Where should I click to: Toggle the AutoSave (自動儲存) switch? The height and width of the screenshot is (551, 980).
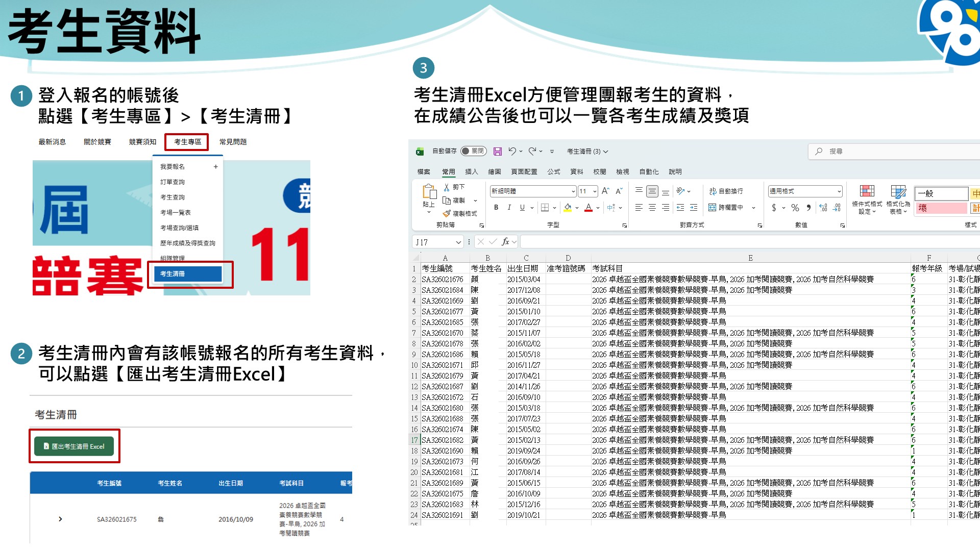tap(473, 152)
